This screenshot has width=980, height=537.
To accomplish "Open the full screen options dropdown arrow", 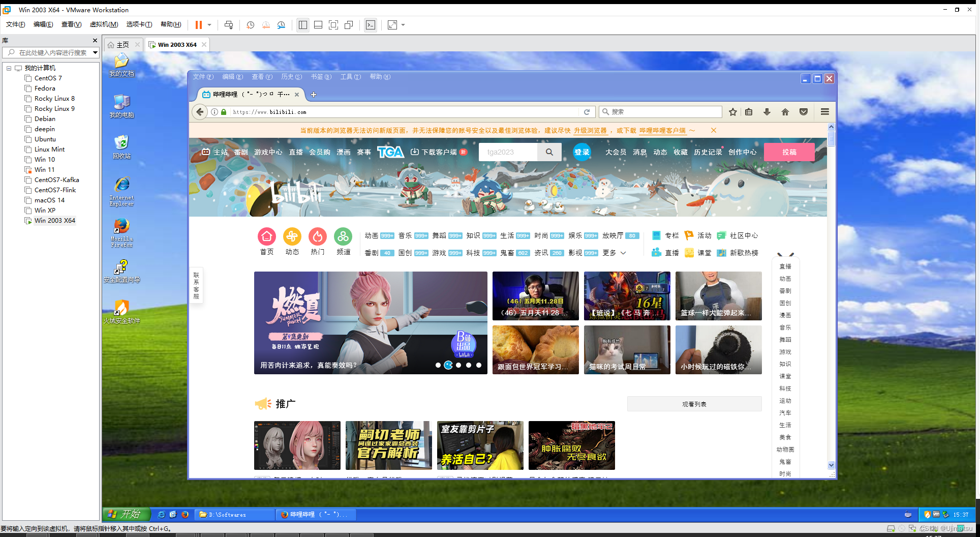I will [x=403, y=25].
